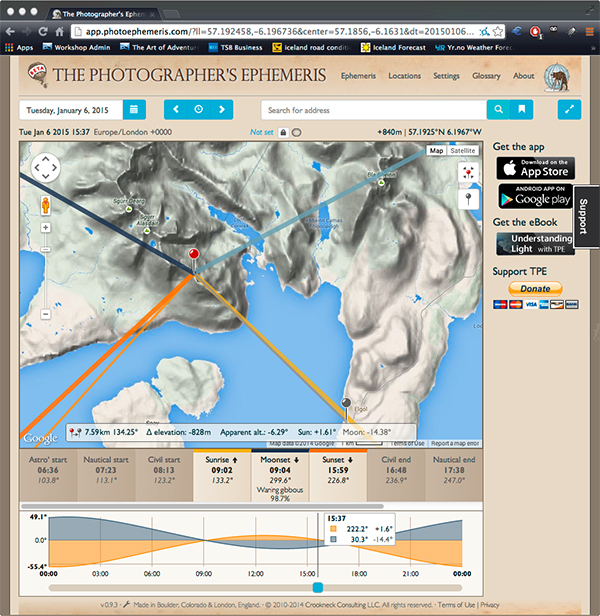Click the address search magnifier button
Viewport: 600px width, 616px height.
498,110
